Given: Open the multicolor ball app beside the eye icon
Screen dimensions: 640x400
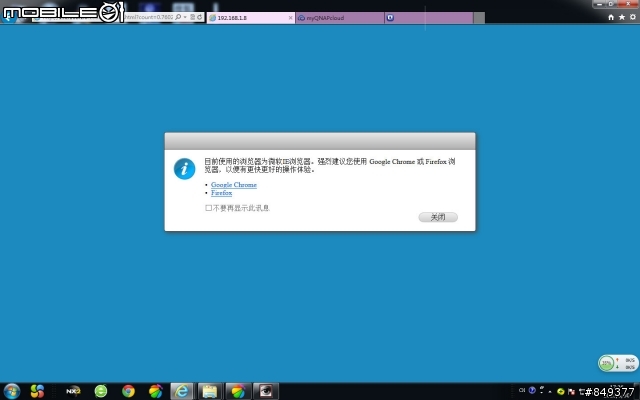Looking at the screenshot, I should [238, 391].
